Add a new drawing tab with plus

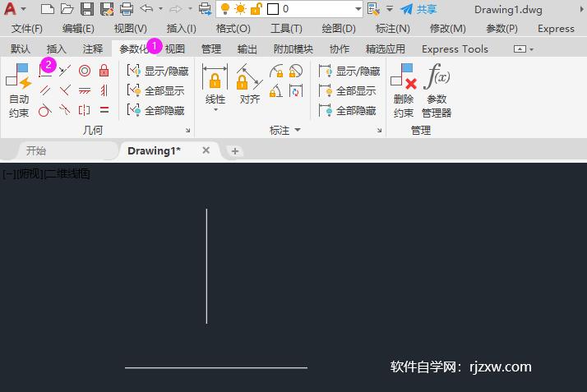pyautogui.click(x=235, y=151)
